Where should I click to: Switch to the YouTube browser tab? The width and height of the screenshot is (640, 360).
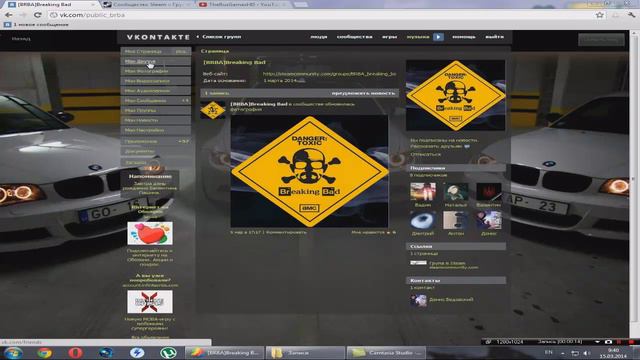(x=242, y=5)
